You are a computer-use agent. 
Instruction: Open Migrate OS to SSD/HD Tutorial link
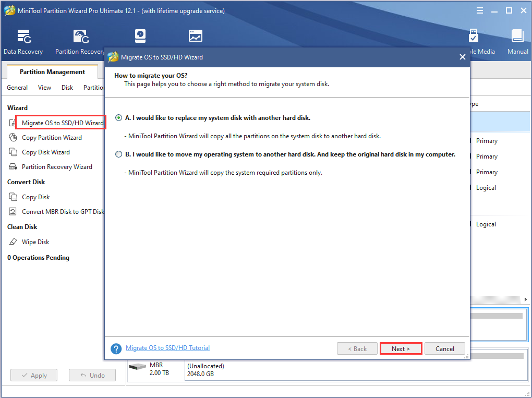pyautogui.click(x=167, y=348)
